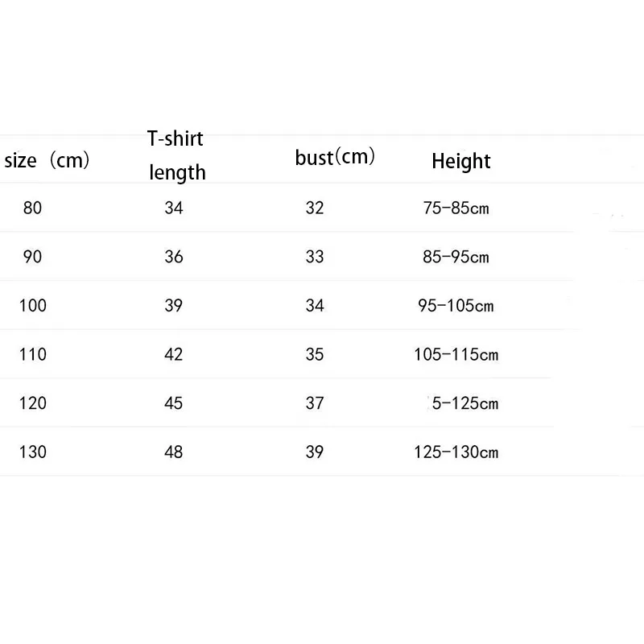Click the T-shirt length value 48
This screenshot has height=644, width=644.
(x=174, y=452)
